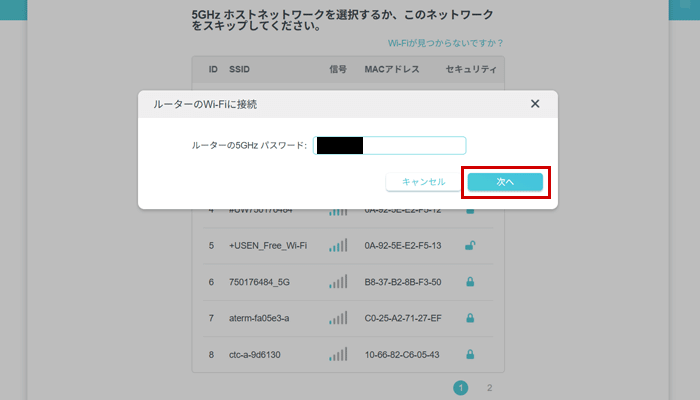Image resolution: width=700 pixels, height=400 pixels.
Task: Click the セキュリティ column header
Action: tap(471, 69)
